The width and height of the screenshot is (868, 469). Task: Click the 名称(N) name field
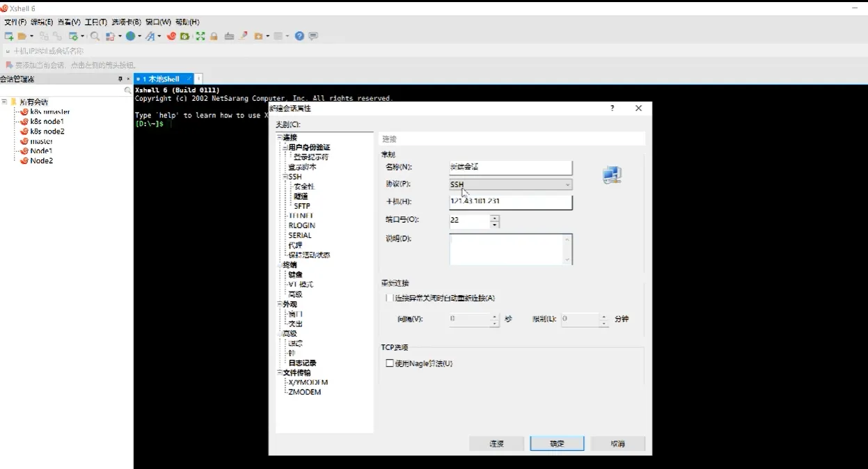click(511, 168)
